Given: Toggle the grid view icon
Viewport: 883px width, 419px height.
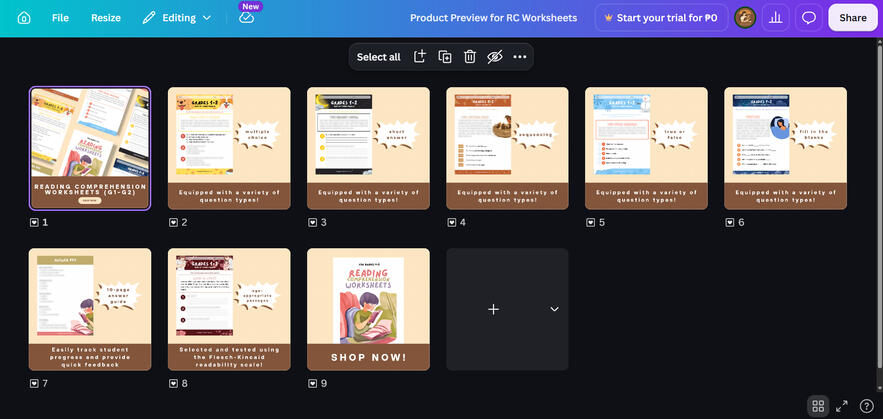Looking at the screenshot, I should pyautogui.click(x=818, y=405).
